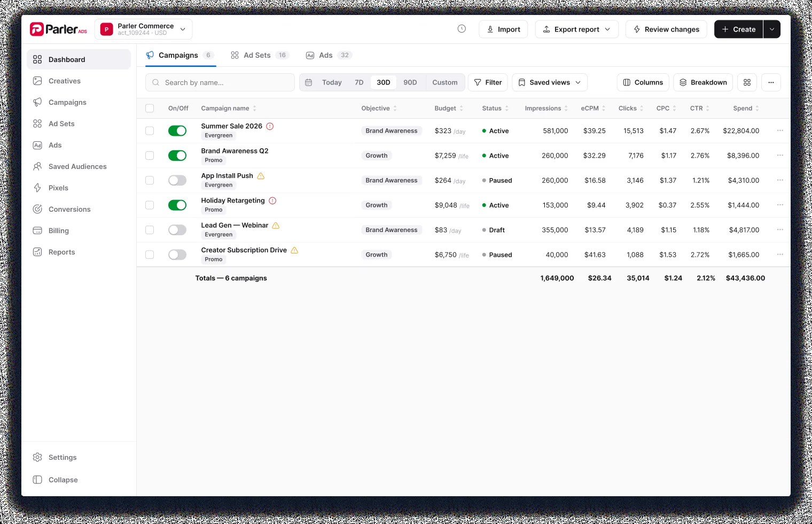
Task: Open Dashboard in the sidebar
Action: coord(79,59)
